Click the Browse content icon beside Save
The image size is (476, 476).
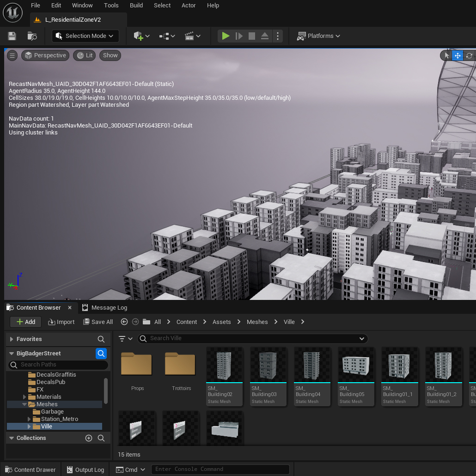(32, 36)
